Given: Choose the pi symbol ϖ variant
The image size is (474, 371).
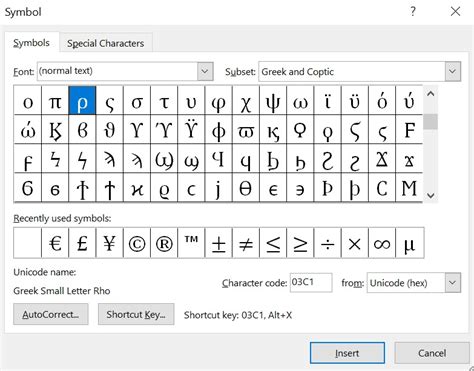Looking at the screenshot, I should tap(246, 130).
